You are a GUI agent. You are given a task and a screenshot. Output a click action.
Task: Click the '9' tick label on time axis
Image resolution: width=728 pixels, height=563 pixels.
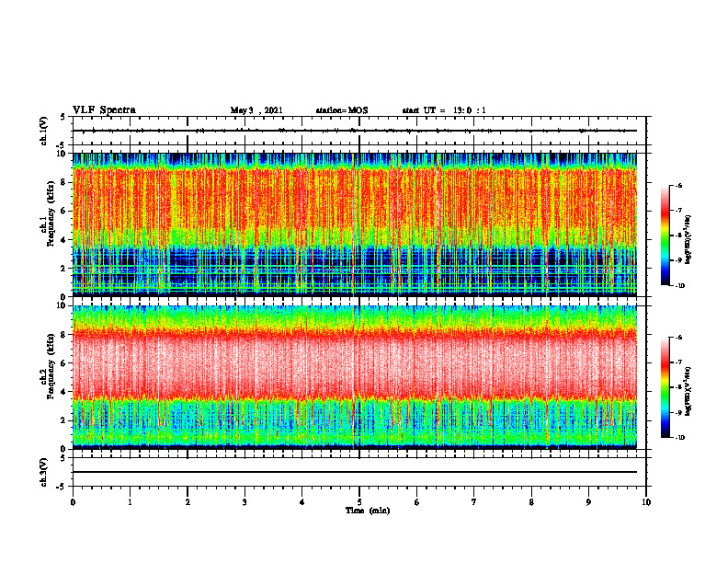588,502
